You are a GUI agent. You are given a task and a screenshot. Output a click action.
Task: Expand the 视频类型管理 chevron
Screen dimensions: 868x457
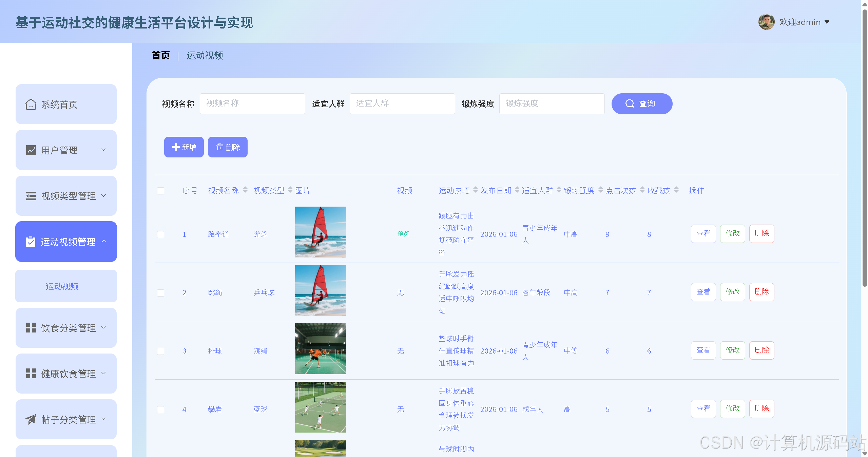[x=104, y=195]
